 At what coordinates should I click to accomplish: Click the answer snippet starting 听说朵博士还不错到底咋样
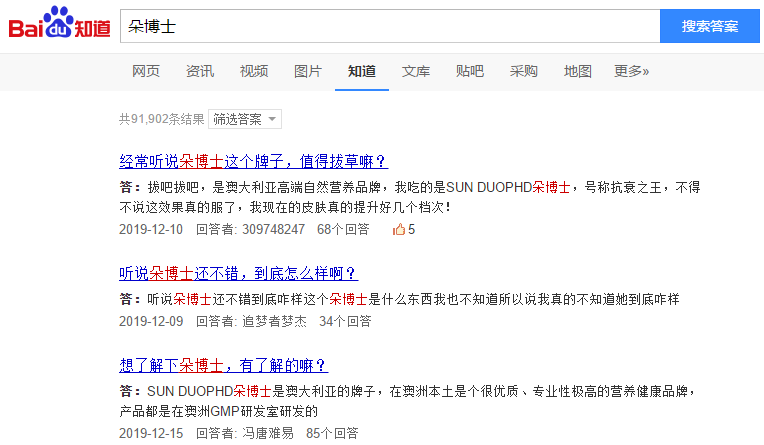point(400,299)
